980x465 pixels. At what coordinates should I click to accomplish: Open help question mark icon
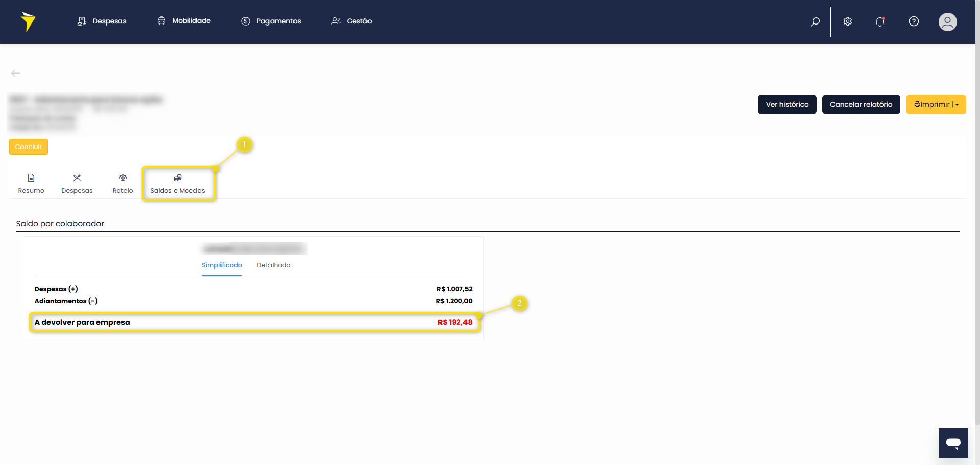pos(914,21)
